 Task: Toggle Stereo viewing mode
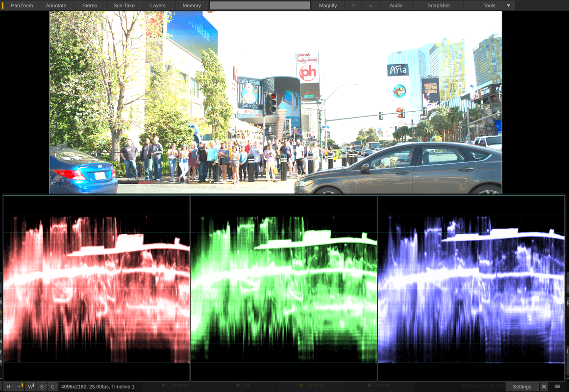(90, 5)
